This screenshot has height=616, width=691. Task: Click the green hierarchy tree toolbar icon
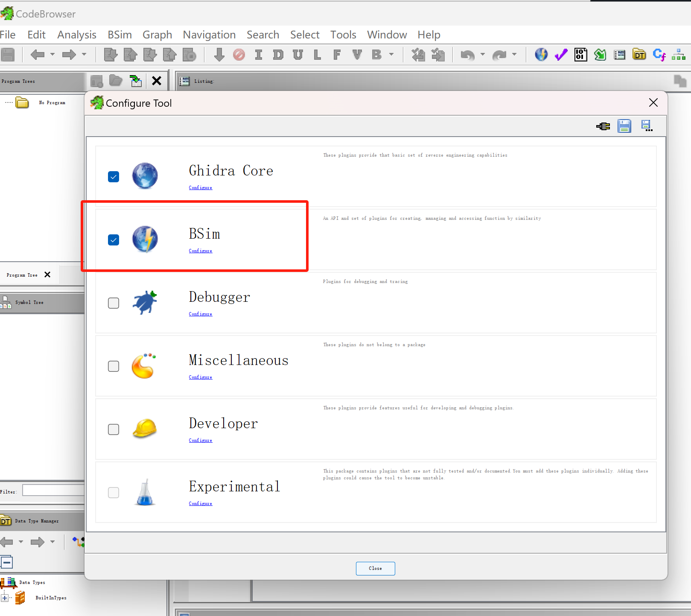click(679, 55)
